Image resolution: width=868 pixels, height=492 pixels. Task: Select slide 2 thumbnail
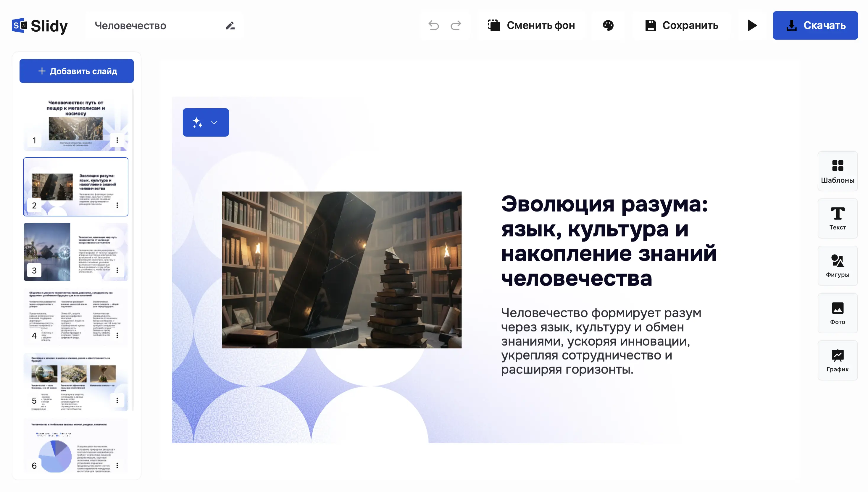[76, 187]
